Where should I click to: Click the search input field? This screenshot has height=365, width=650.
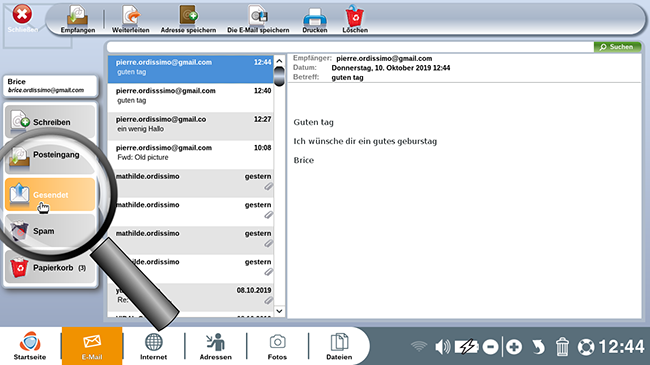point(350,47)
